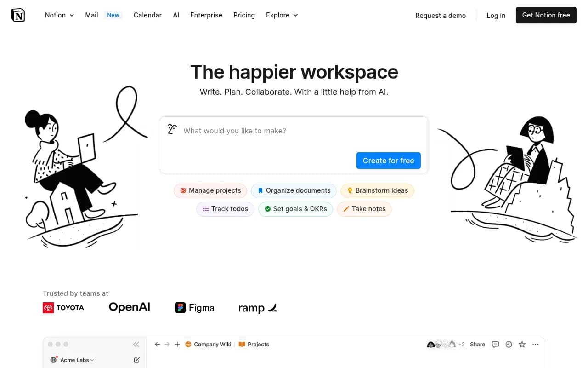Screen dimensions: 588x368
Task: Click the 'What would you like to make?' field
Action: coord(294,131)
